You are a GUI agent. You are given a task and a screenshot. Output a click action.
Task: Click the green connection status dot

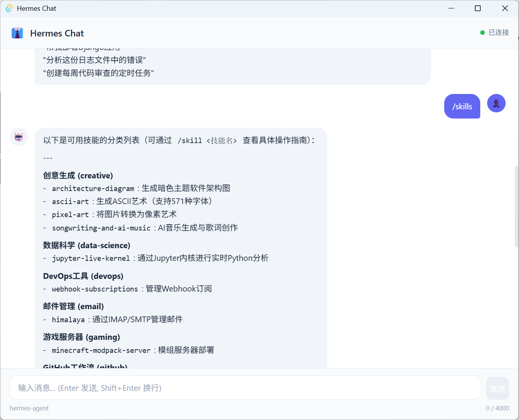point(483,33)
